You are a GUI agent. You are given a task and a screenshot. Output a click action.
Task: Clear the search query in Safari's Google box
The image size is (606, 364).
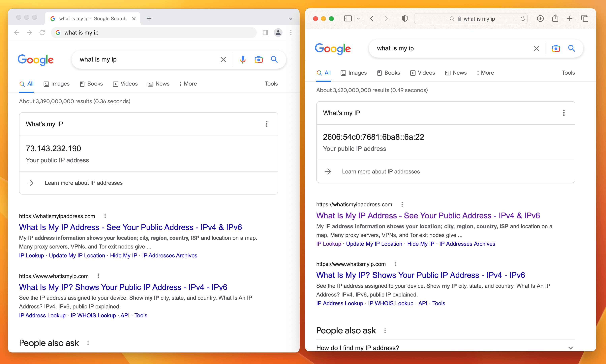(536, 48)
